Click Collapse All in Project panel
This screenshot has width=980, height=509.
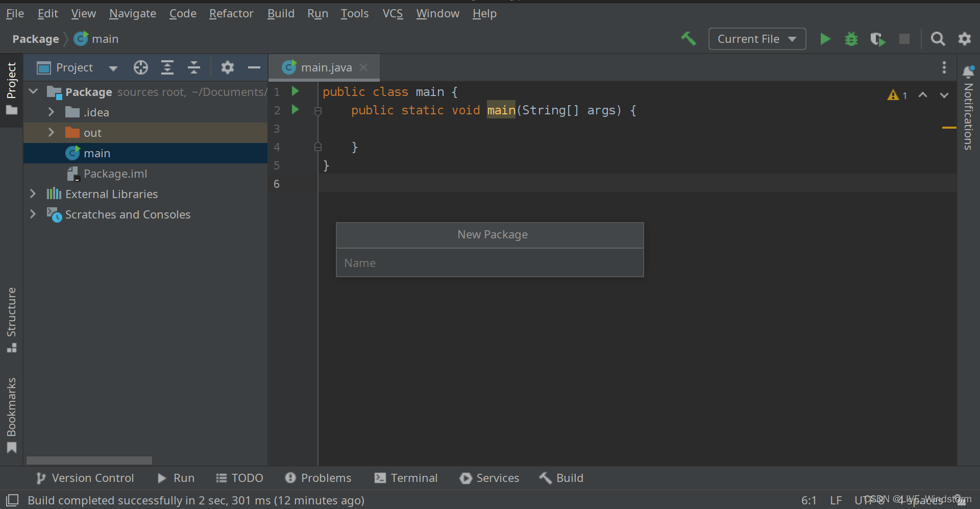coord(194,67)
